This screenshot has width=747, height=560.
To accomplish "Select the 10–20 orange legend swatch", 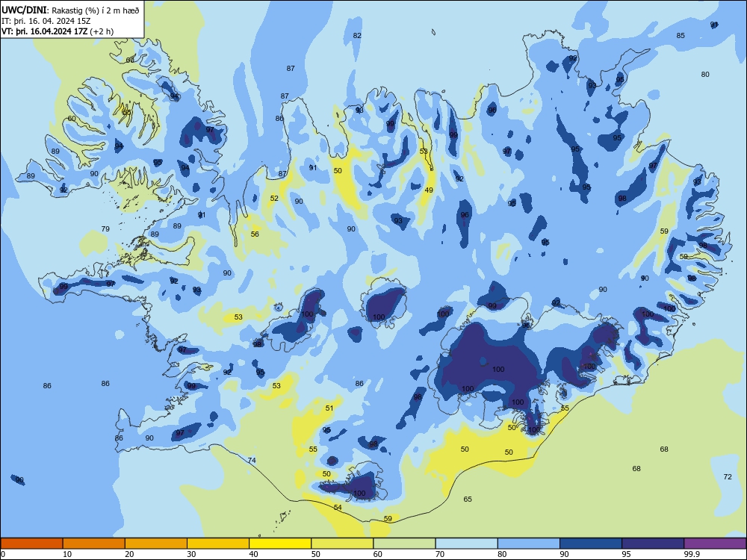I will click(94, 544).
